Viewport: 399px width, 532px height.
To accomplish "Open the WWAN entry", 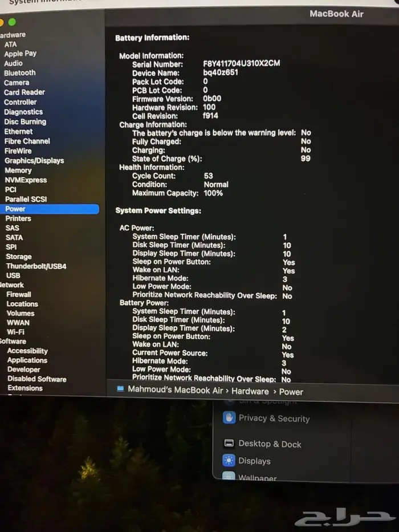I will tap(18, 323).
